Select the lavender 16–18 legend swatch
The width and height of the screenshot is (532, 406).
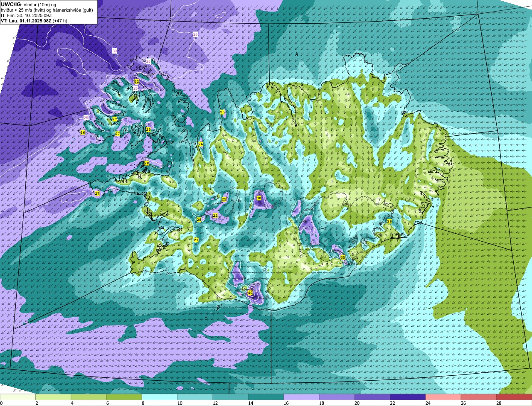coord(301,397)
